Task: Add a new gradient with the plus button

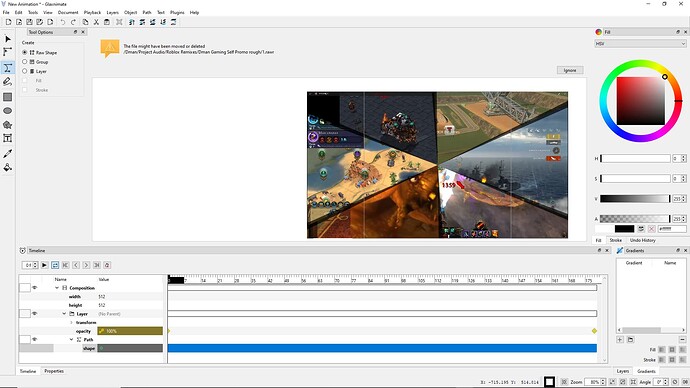Action: (620, 340)
